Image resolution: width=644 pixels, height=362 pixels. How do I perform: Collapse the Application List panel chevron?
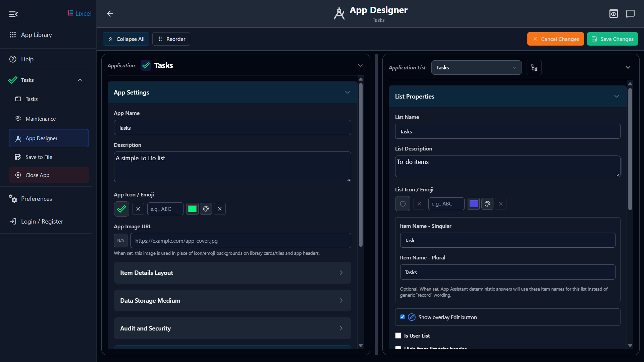click(628, 68)
